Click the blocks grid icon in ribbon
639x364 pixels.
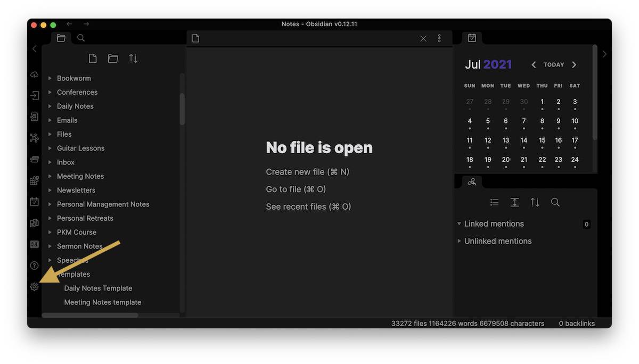(x=34, y=180)
